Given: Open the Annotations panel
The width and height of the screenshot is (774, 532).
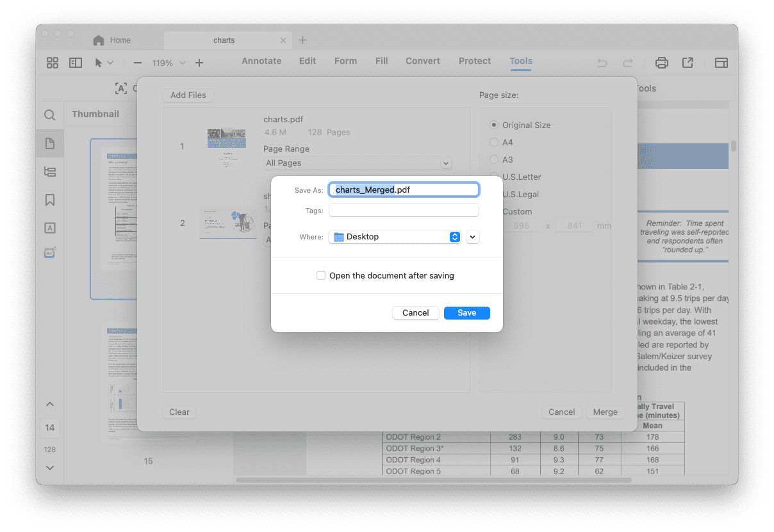Looking at the screenshot, I should click(49, 227).
